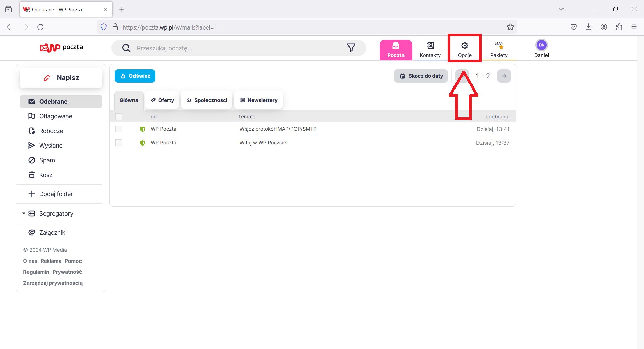Go back in browser history
The image size is (644, 349).
coord(10,27)
